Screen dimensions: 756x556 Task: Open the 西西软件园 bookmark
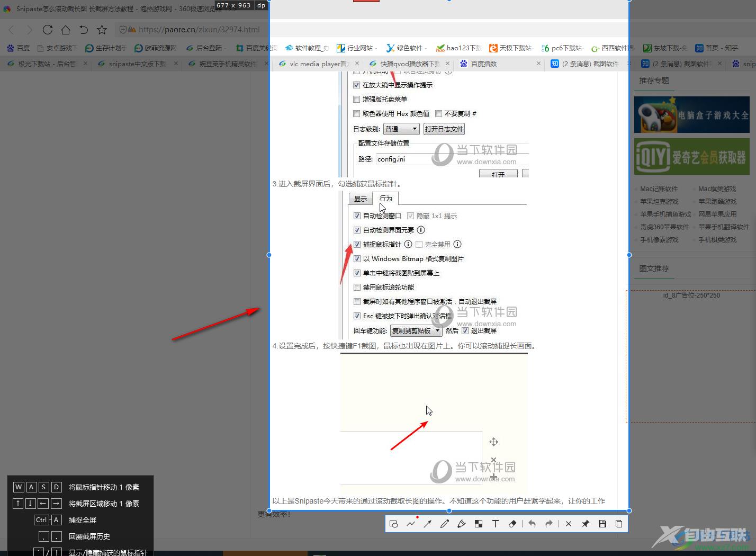[x=612, y=48]
